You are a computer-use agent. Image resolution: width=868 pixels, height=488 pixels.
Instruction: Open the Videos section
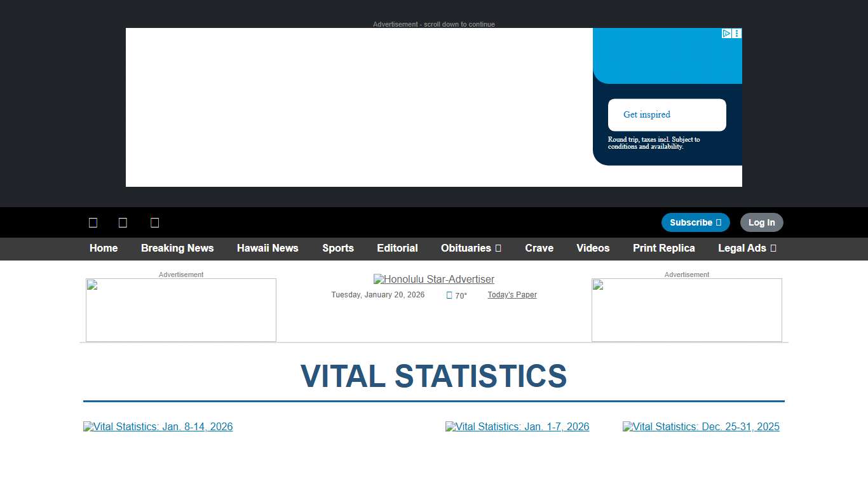(593, 248)
